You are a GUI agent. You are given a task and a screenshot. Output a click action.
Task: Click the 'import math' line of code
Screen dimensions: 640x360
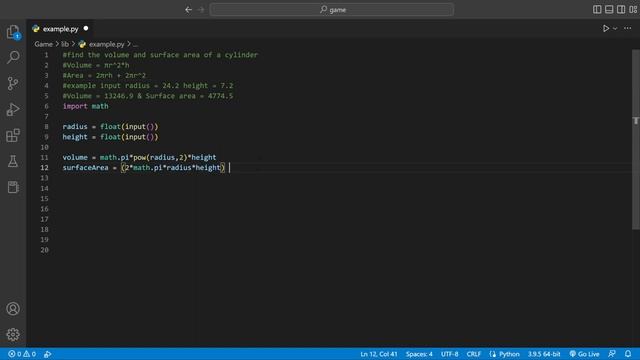(x=85, y=106)
